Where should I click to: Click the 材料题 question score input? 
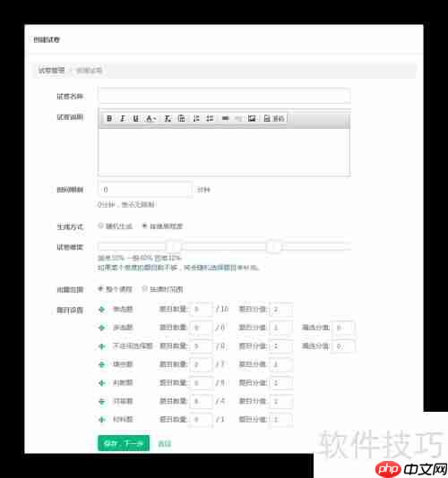pyautogui.click(x=281, y=420)
